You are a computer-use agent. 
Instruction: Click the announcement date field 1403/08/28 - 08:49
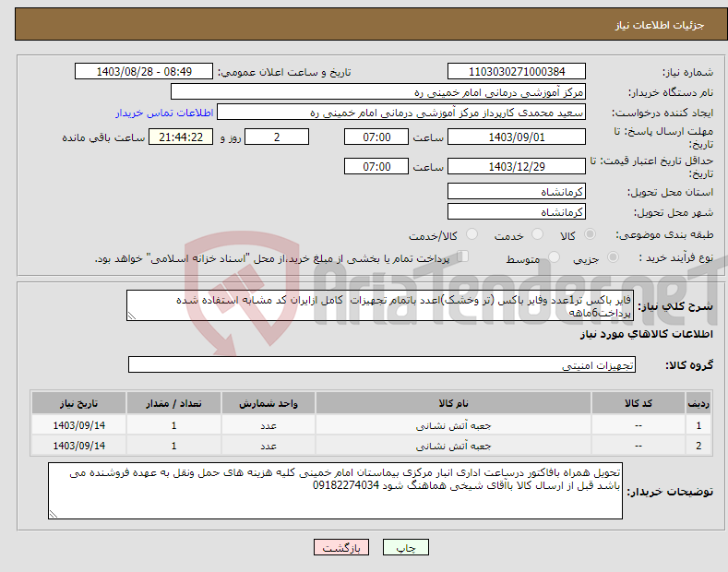[x=144, y=72]
